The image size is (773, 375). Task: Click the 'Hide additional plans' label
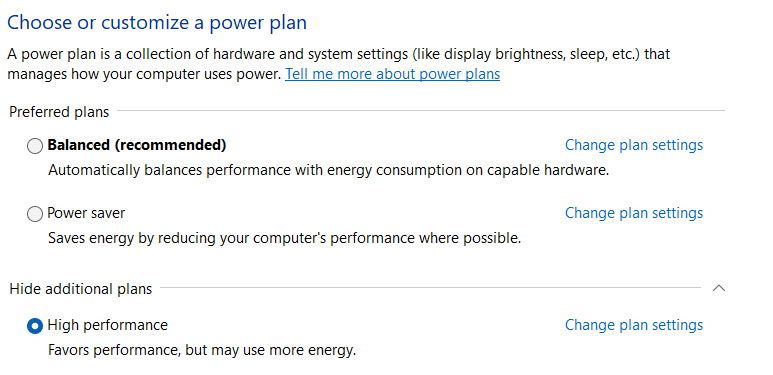pos(80,289)
